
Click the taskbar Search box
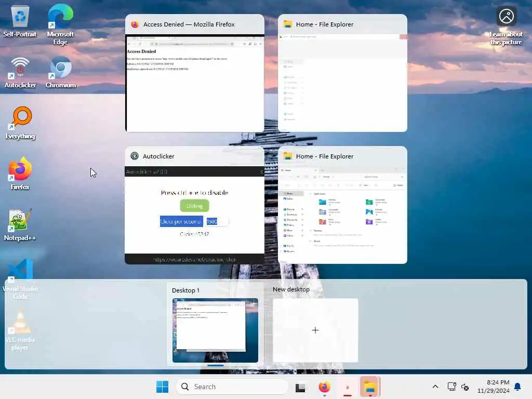232,387
